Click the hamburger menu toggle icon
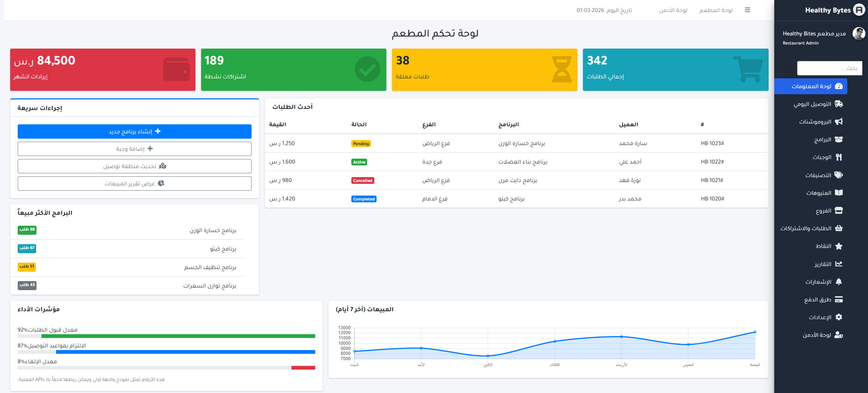 (x=747, y=10)
